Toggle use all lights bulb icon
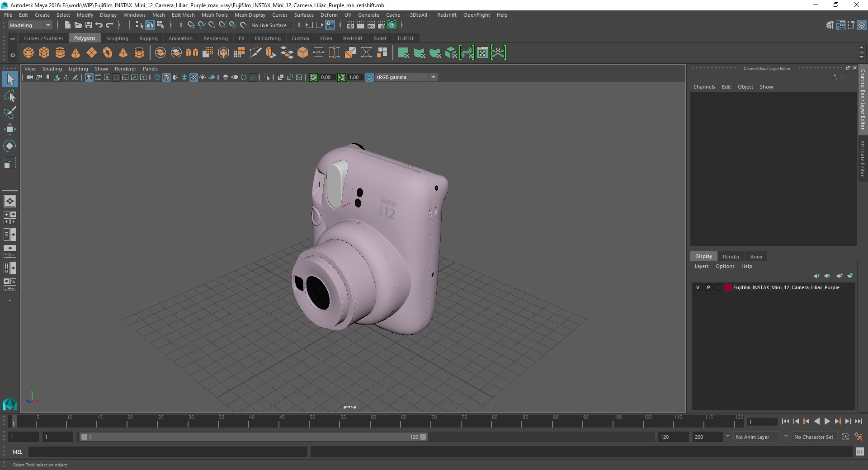This screenshot has height=470, width=868. (203, 77)
